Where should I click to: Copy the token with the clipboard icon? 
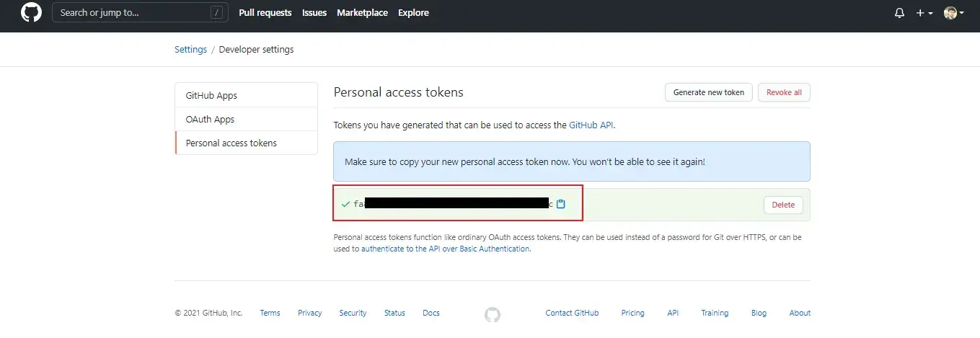pyautogui.click(x=561, y=204)
